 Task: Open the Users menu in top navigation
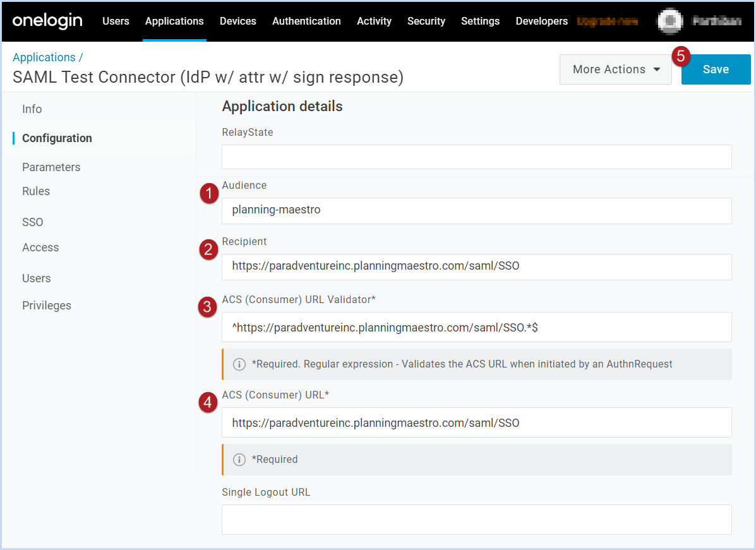tap(116, 21)
